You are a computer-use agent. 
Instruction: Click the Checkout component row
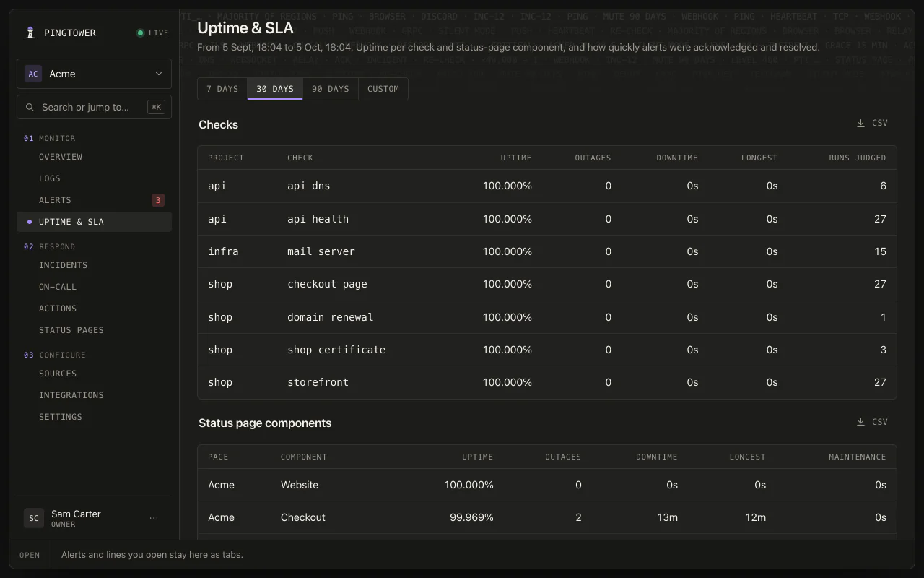[547, 517]
